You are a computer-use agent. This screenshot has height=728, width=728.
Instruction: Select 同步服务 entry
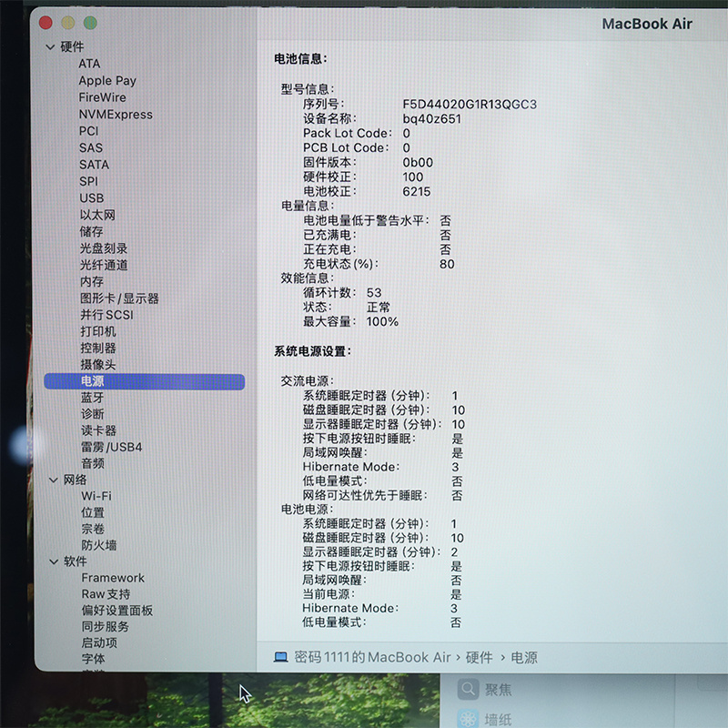[x=106, y=627]
